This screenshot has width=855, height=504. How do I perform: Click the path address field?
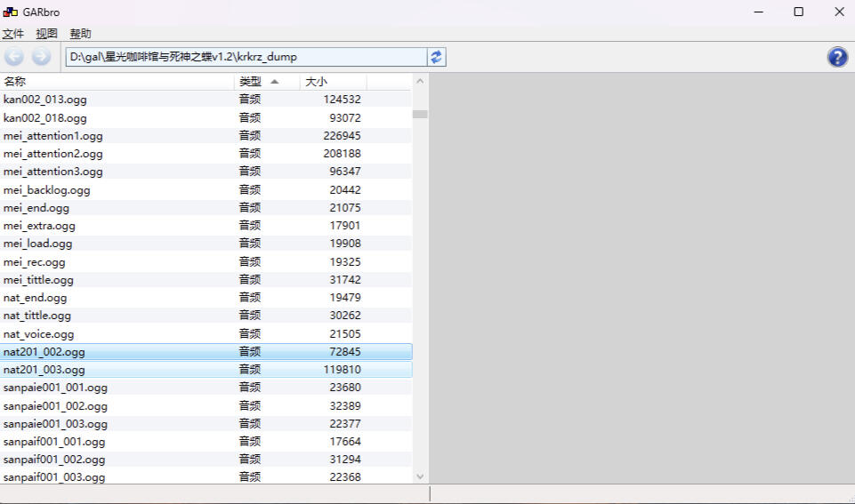(246, 57)
